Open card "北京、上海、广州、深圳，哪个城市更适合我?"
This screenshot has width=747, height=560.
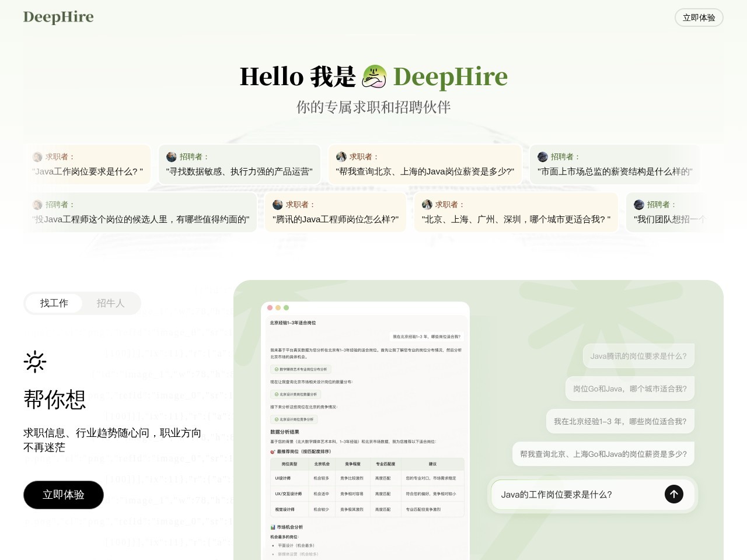coord(516,212)
